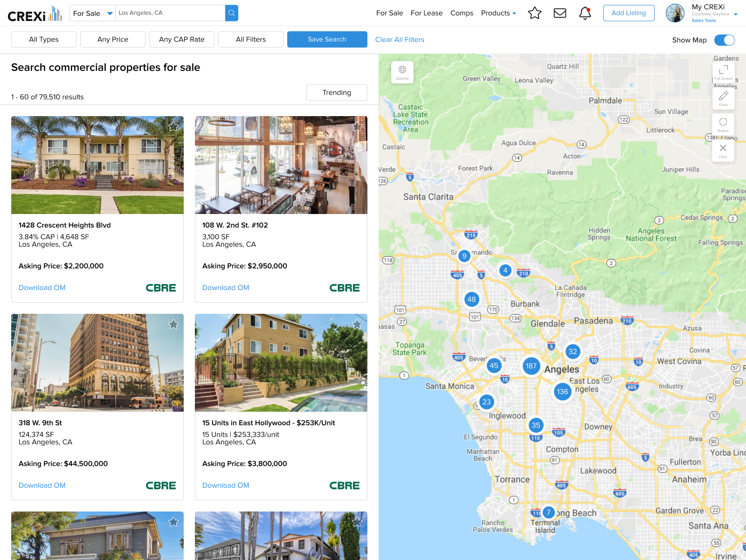Expand the Products menu

pos(498,13)
